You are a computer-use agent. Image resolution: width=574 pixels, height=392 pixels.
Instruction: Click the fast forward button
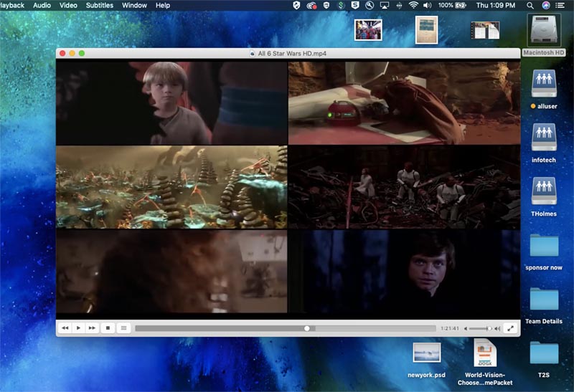click(92, 328)
